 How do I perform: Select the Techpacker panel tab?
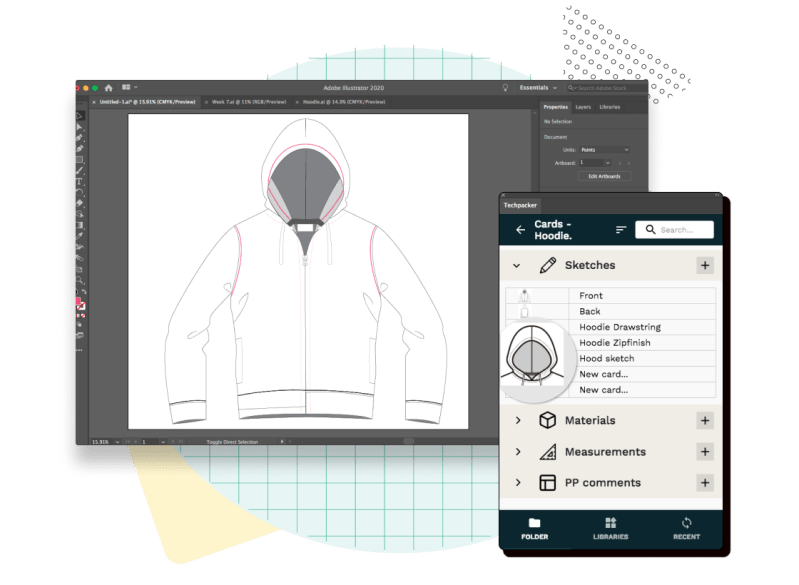click(x=520, y=205)
